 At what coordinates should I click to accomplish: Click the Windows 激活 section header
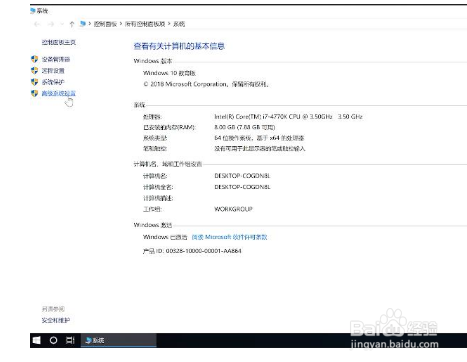pyautogui.click(x=153, y=225)
